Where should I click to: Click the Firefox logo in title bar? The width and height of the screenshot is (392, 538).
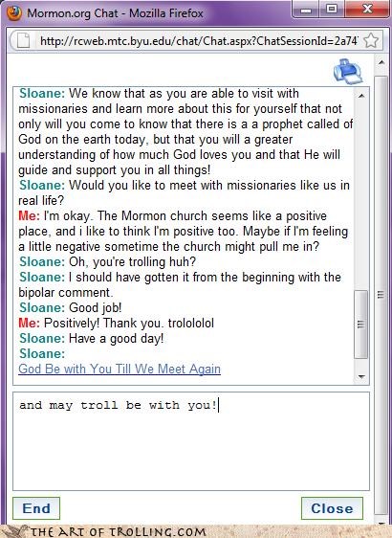coord(14,13)
